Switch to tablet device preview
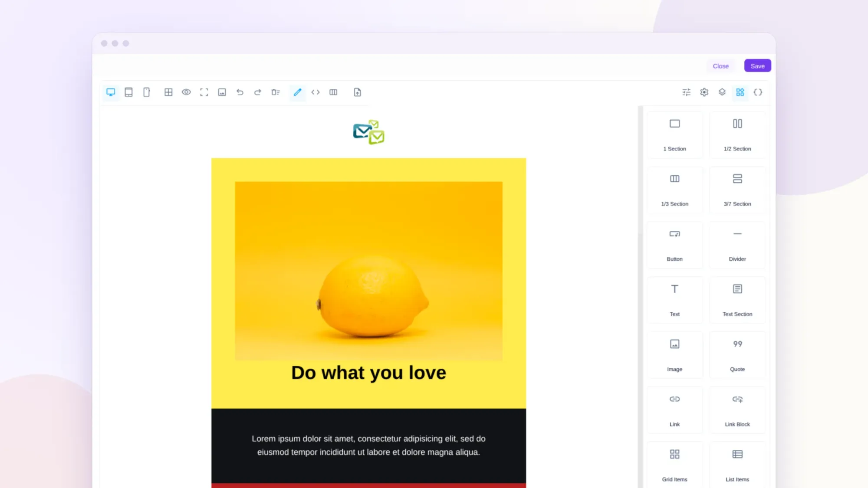Image resolution: width=868 pixels, height=488 pixels. point(128,92)
